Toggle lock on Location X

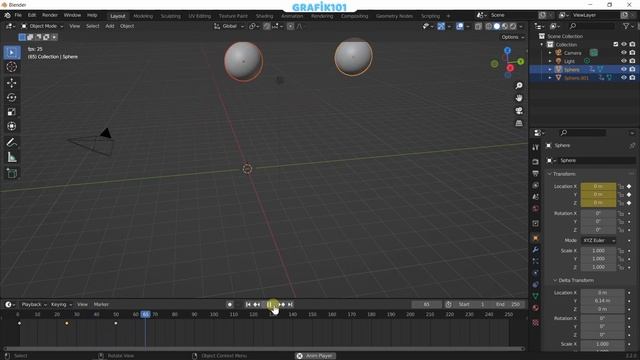pos(621,187)
